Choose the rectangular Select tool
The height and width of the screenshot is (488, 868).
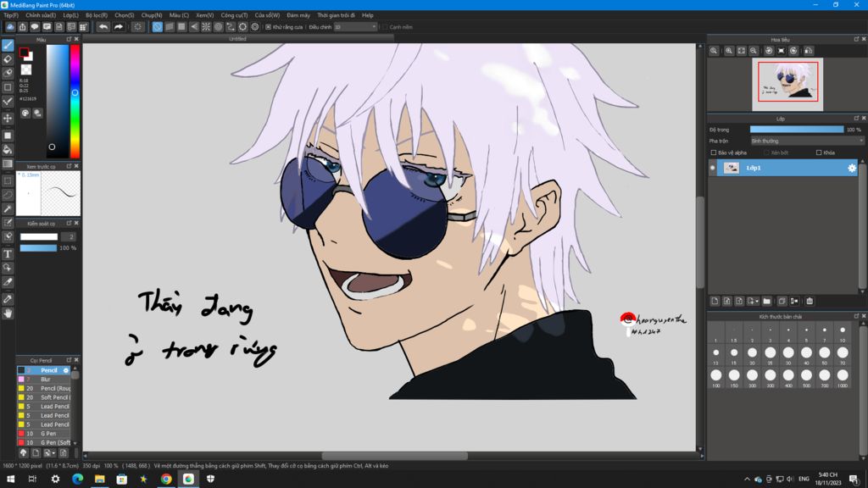click(8, 181)
